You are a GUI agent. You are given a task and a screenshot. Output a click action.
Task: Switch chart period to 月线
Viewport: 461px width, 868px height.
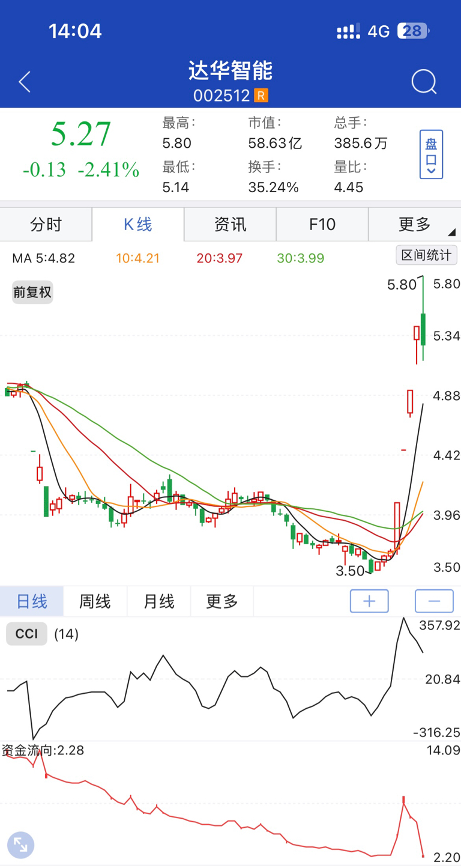pyautogui.click(x=158, y=601)
